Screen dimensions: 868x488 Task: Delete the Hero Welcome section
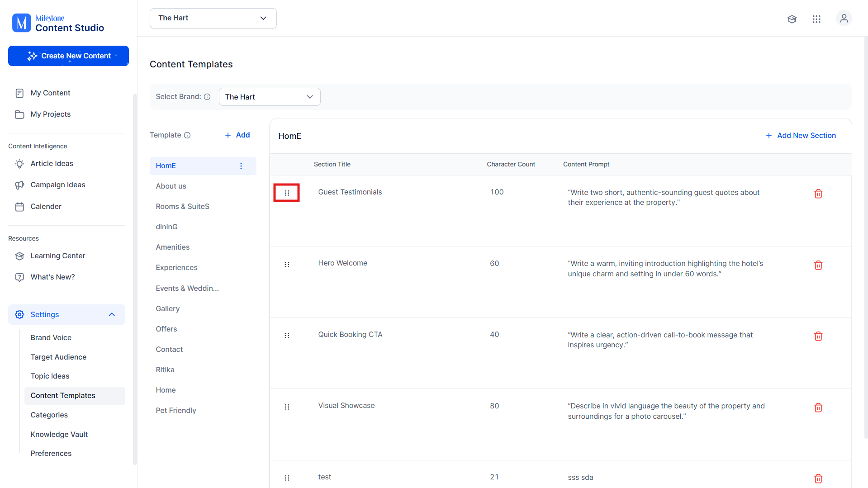(818, 265)
